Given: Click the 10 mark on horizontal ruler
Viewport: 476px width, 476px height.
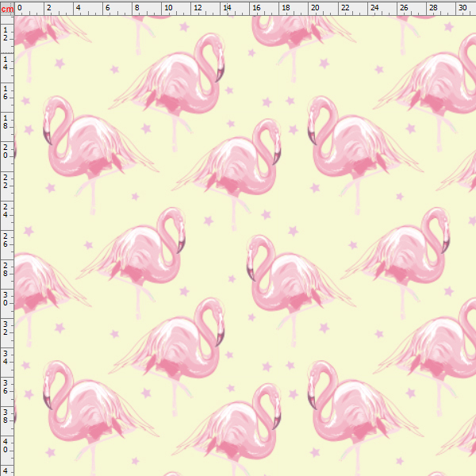Looking at the screenshot, I should click(168, 8).
